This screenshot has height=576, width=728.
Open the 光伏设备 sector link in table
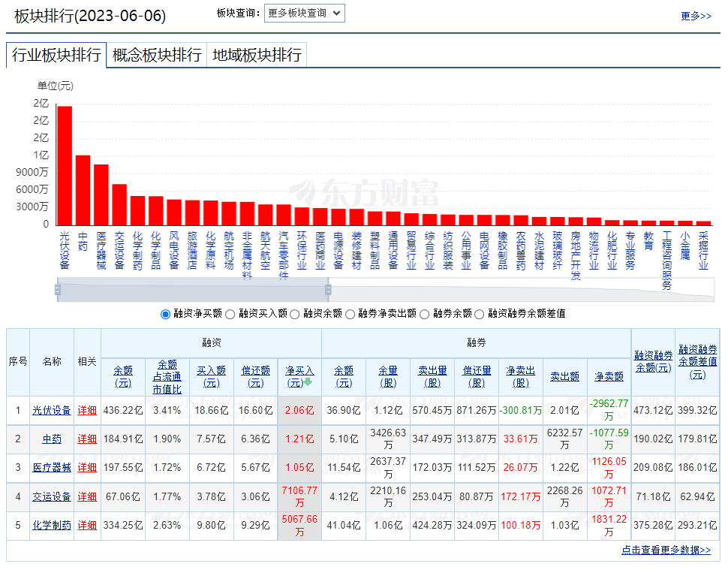click(x=52, y=411)
